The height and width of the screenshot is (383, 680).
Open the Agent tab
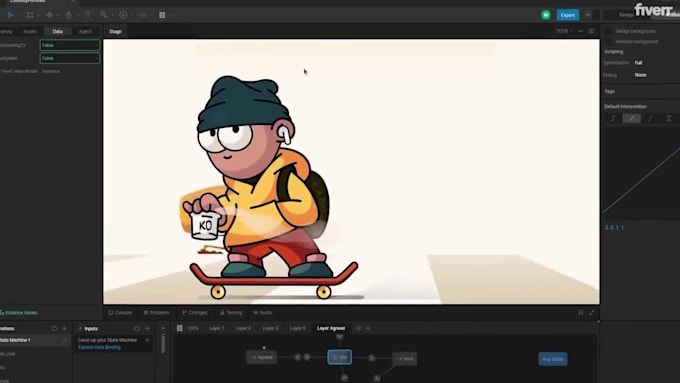pyautogui.click(x=85, y=31)
